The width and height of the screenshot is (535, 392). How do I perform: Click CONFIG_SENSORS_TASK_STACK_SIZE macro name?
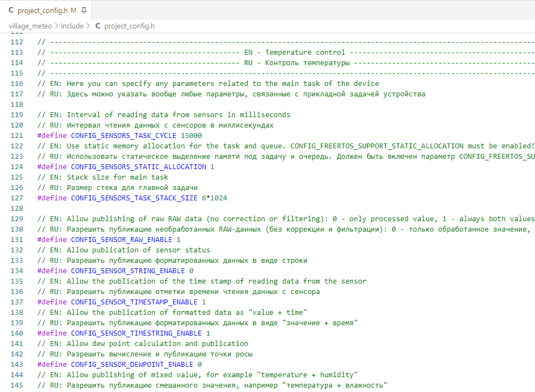[134, 198]
